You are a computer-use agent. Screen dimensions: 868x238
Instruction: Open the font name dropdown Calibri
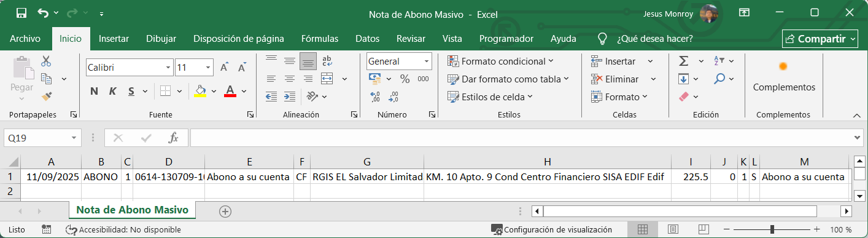(168, 68)
